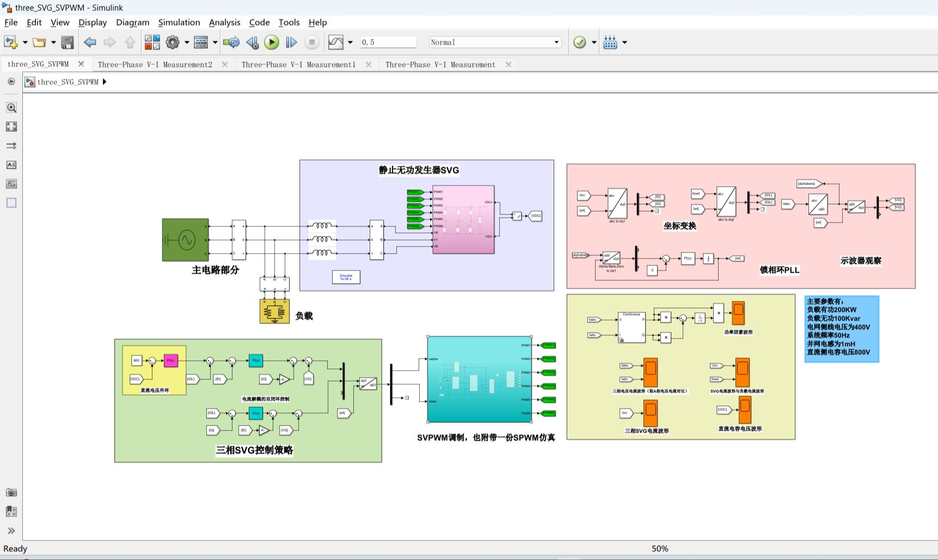
Task: Run the simulation with the green play button
Action: click(x=272, y=42)
